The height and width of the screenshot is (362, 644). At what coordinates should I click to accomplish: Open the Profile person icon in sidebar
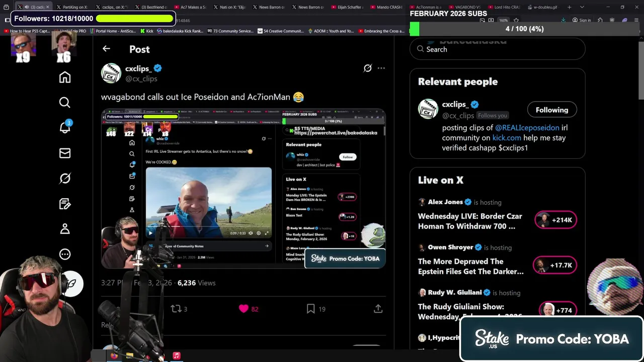(x=65, y=229)
